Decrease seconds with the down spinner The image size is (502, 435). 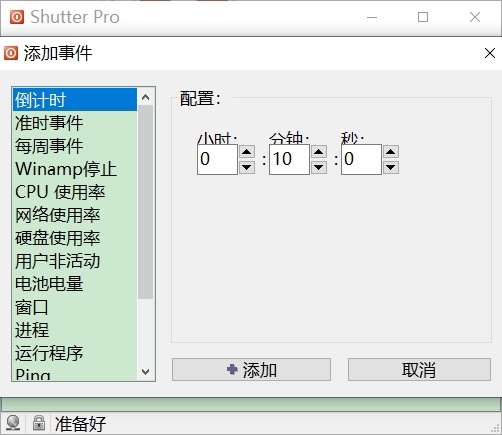pyautogui.click(x=391, y=167)
